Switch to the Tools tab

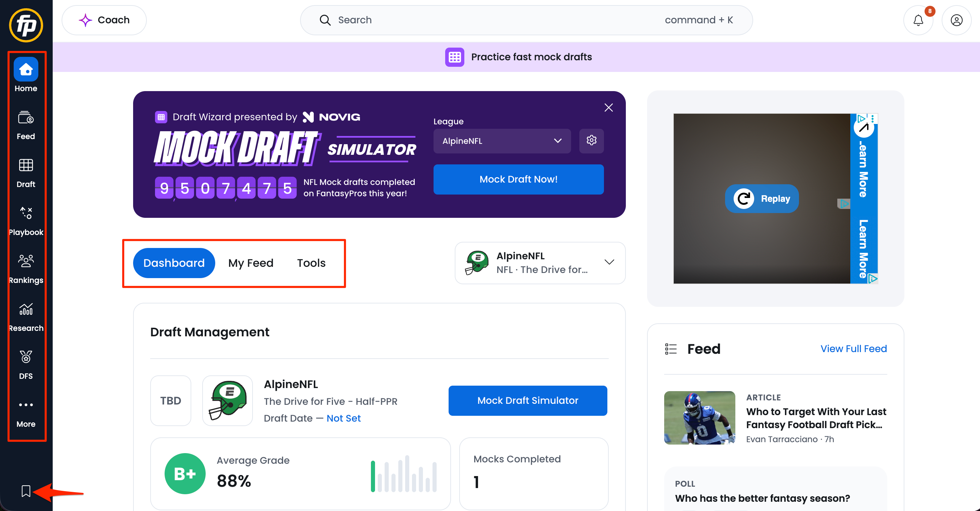point(311,263)
